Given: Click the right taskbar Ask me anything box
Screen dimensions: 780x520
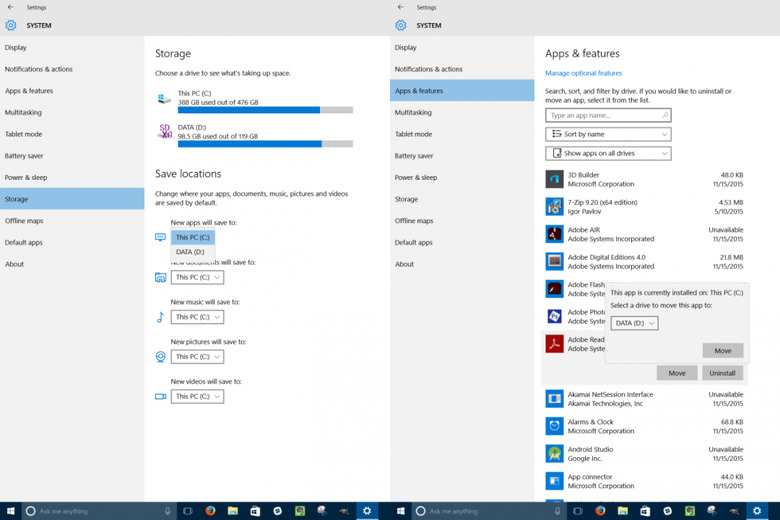Looking at the screenshot, I should 488,511.
